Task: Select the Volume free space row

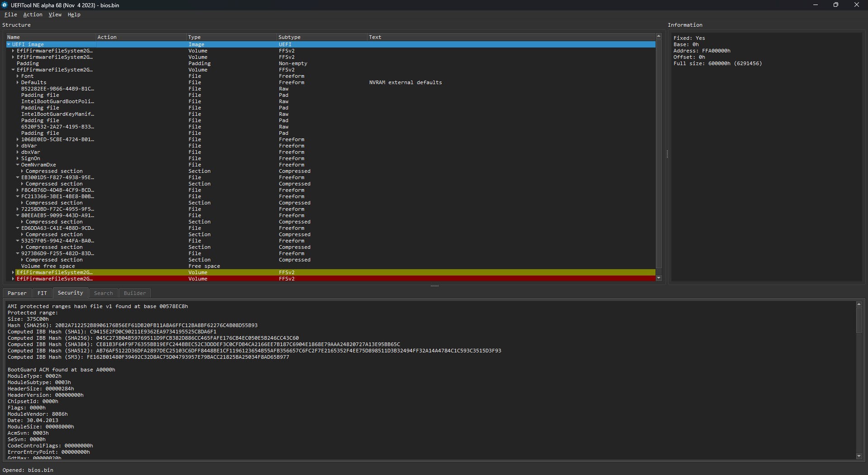Action: click(48, 266)
